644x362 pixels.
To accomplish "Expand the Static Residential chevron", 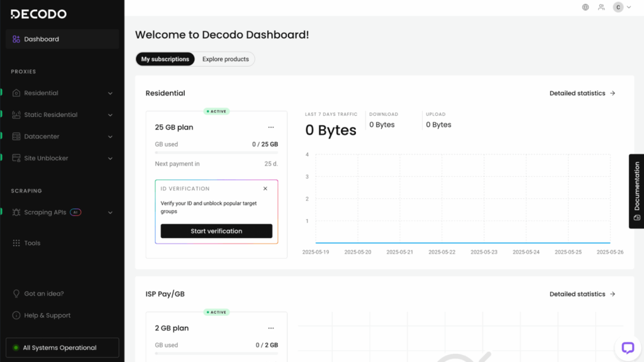I will [x=110, y=115].
